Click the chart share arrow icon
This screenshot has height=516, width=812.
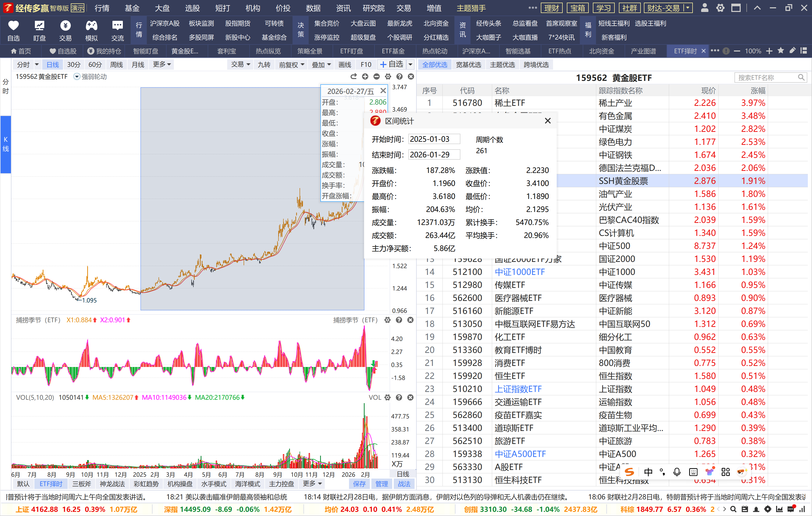click(353, 77)
